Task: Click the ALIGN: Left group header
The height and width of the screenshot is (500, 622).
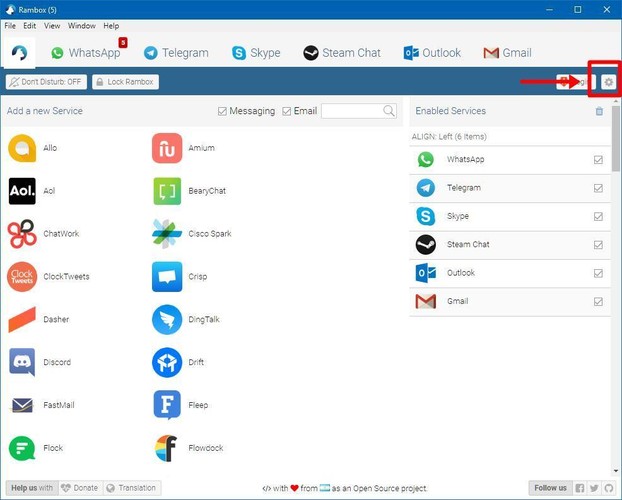Action: [x=510, y=137]
